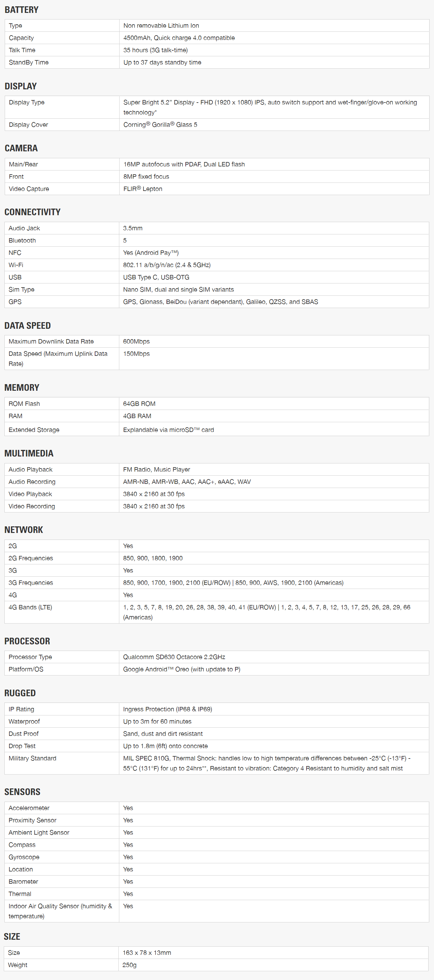The height and width of the screenshot is (980, 434).
Task: Click the Military Standard row label
Action: [x=32, y=758]
